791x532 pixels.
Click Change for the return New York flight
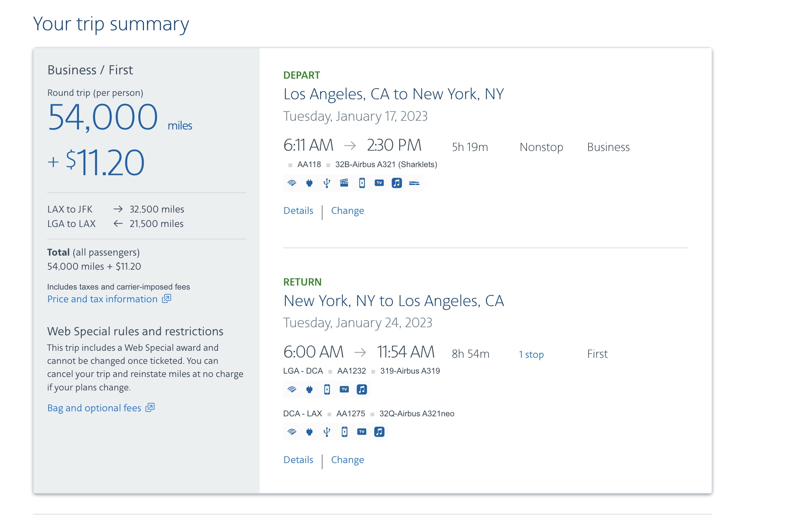click(x=347, y=460)
